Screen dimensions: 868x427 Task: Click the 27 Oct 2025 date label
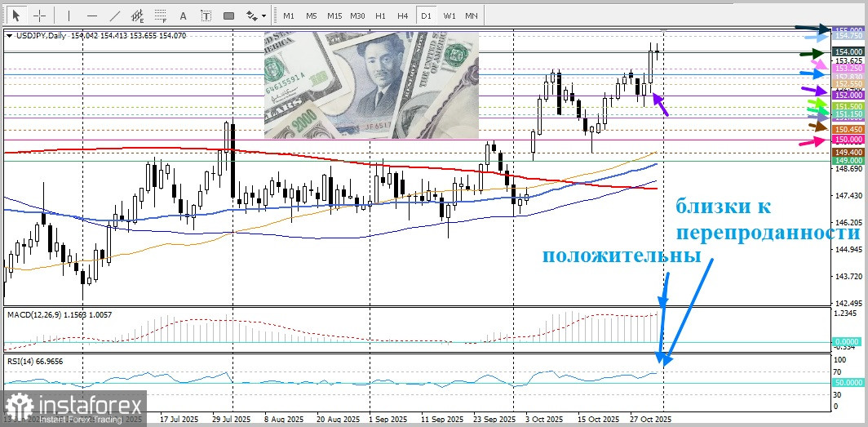pyautogui.click(x=652, y=420)
